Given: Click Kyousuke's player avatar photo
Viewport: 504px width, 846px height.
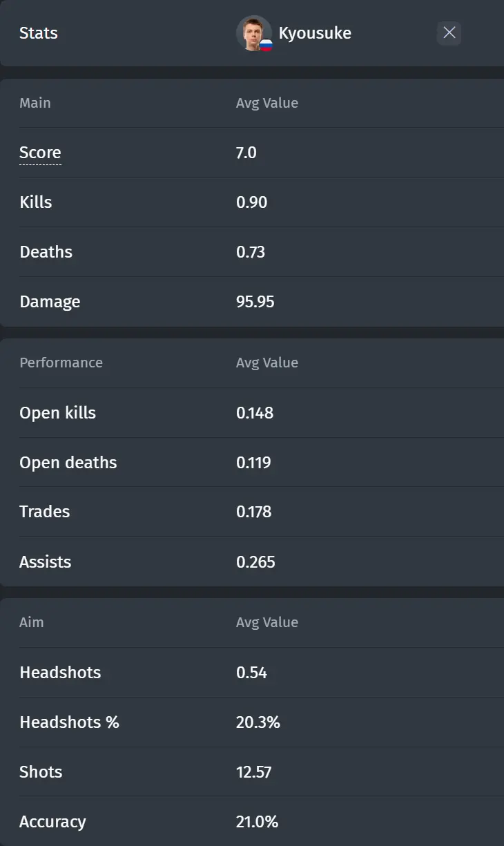Looking at the screenshot, I should [253, 32].
